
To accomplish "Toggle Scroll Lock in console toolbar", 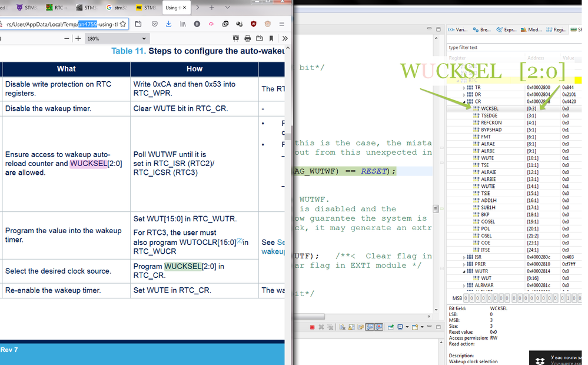I will tap(351, 327).
